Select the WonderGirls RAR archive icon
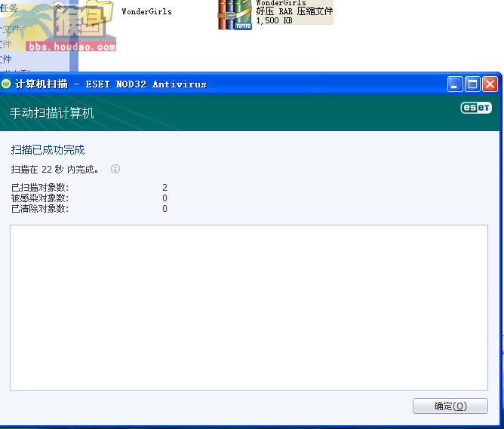This screenshot has height=429, width=504. (235, 14)
